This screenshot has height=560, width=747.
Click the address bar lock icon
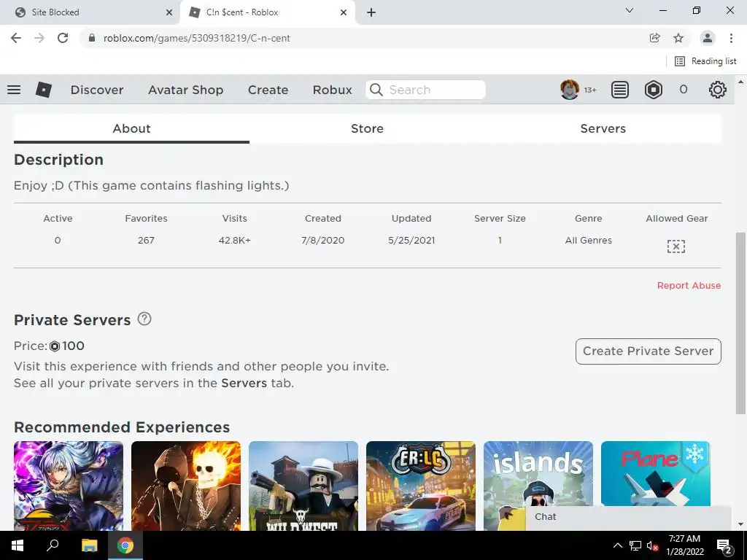click(92, 38)
